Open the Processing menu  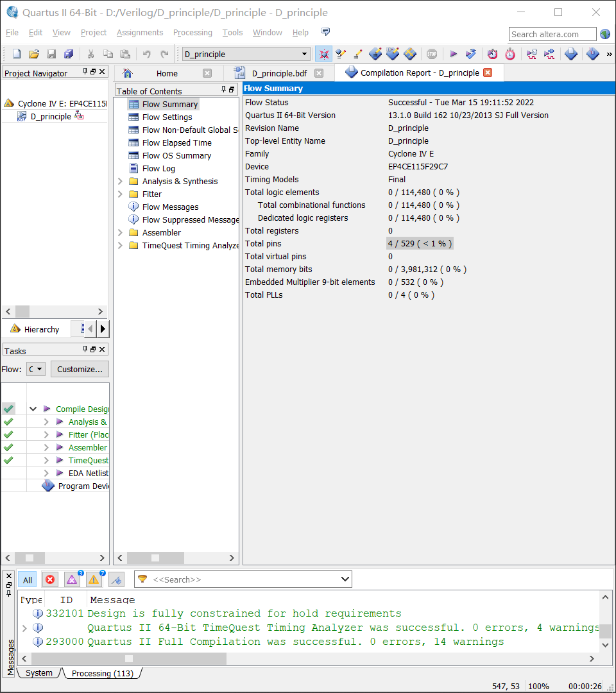point(193,32)
